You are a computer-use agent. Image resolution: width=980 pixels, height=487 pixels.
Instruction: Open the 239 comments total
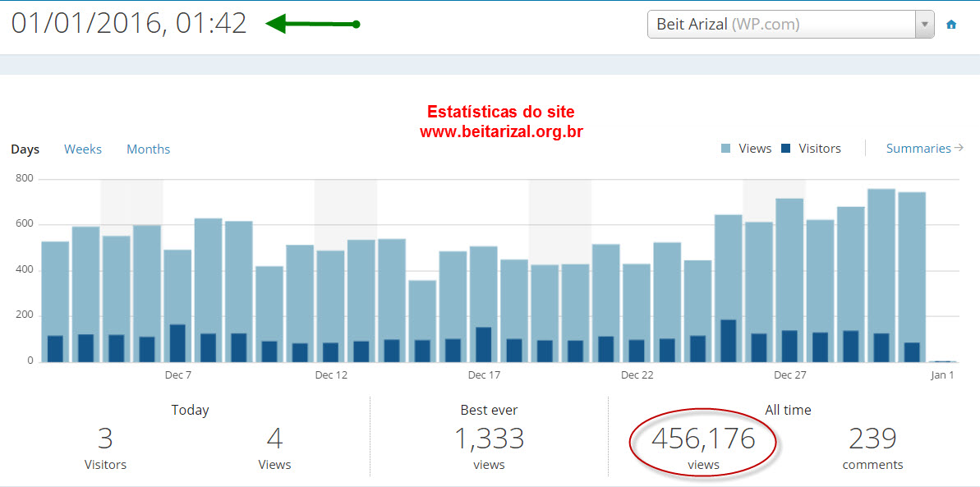(872, 439)
